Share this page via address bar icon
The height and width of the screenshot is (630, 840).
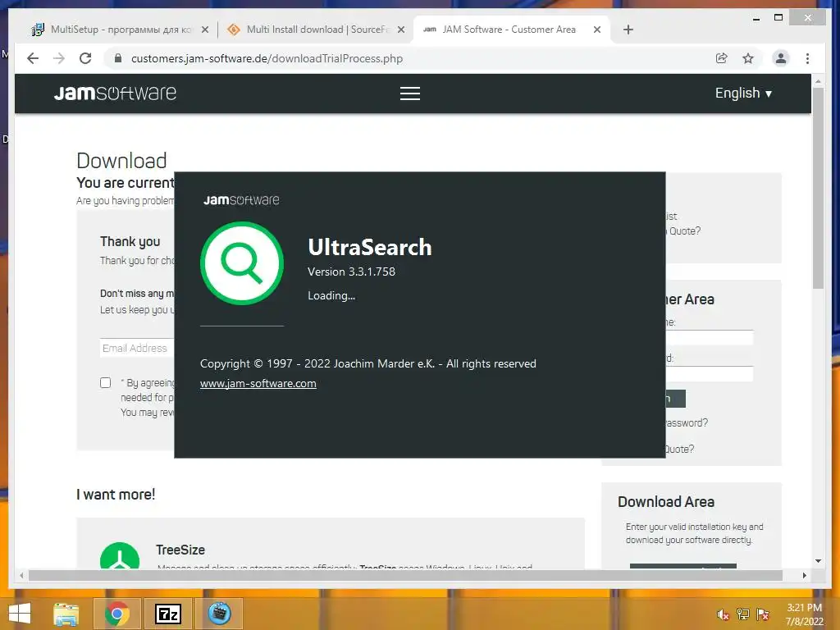[722, 58]
